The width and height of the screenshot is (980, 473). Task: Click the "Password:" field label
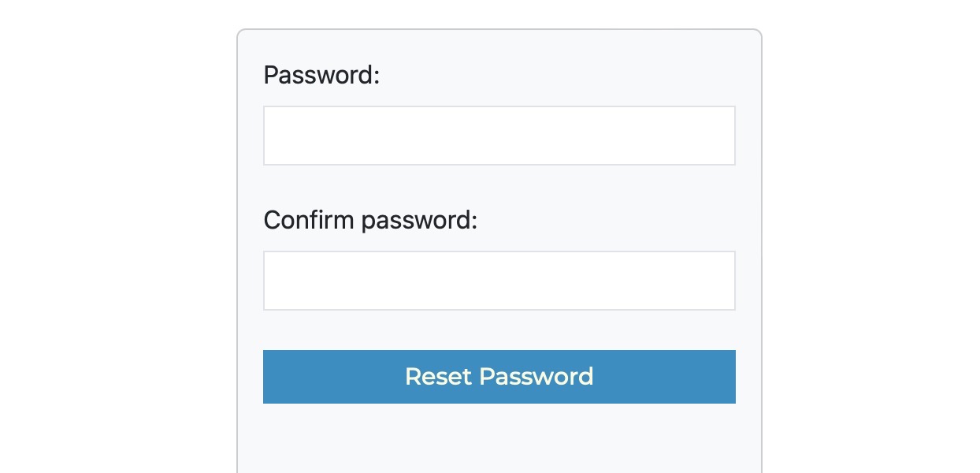pyautogui.click(x=321, y=76)
